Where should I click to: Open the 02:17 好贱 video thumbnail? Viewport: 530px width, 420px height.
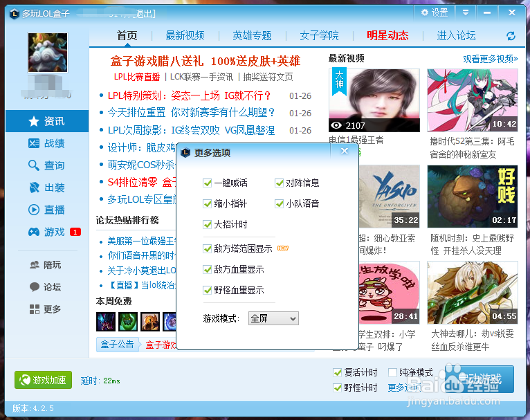pos(473,197)
